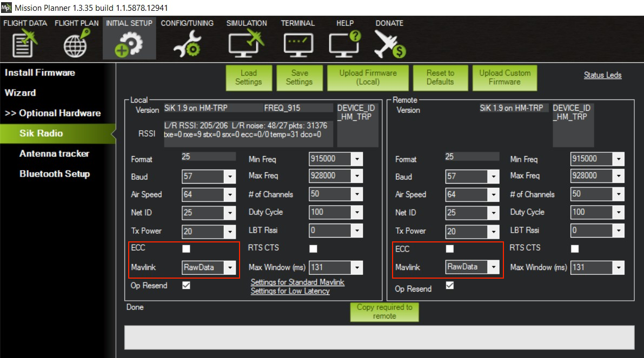Open the Simulation monitor icon
This screenshot has height=358, width=644.
tap(247, 44)
